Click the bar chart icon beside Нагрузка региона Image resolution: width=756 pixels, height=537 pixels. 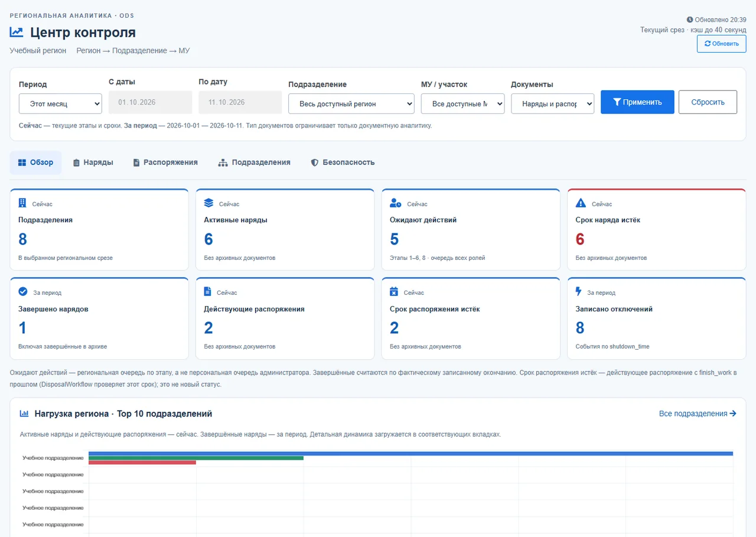(25, 414)
